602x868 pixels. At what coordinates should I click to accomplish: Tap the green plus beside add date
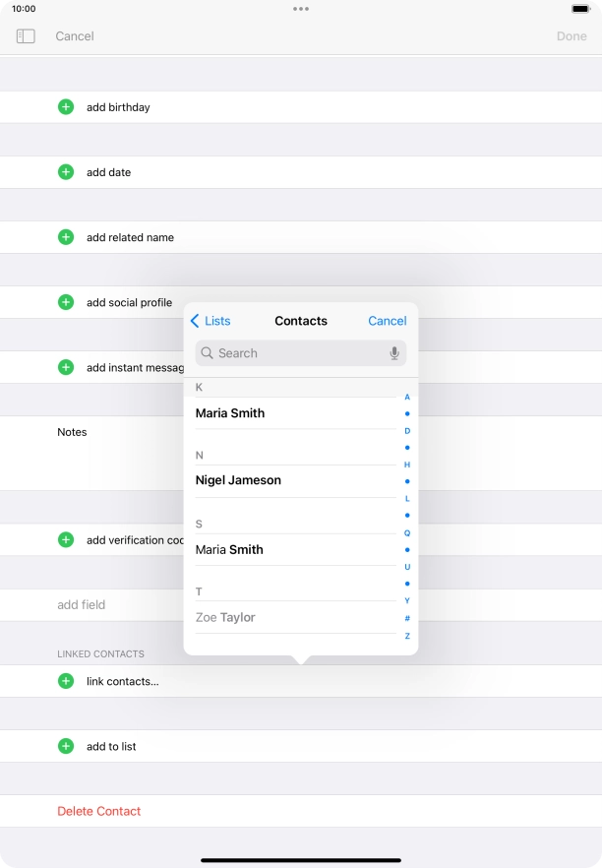pyautogui.click(x=66, y=172)
